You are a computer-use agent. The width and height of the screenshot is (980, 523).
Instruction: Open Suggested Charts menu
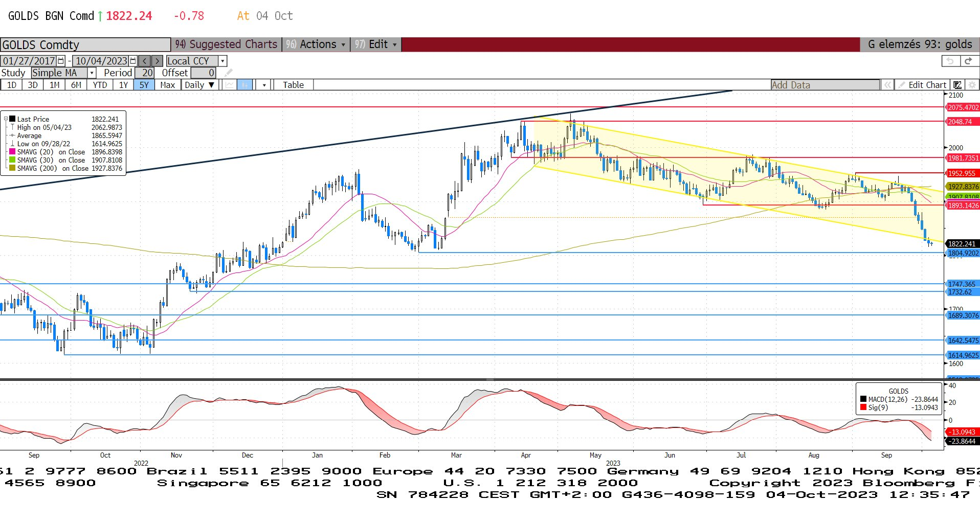226,44
